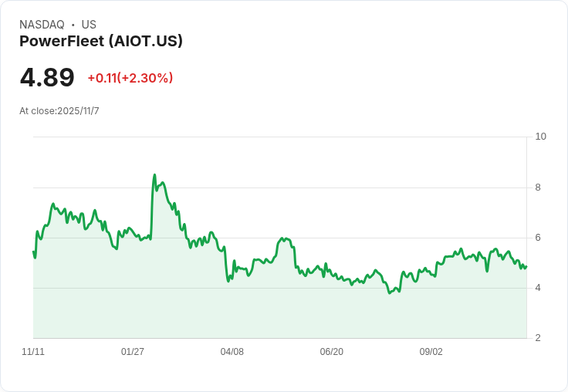Click the 04/08 x-axis date label
This screenshot has width=568, height=392.
pyautogui.click(x=232, y=352)
